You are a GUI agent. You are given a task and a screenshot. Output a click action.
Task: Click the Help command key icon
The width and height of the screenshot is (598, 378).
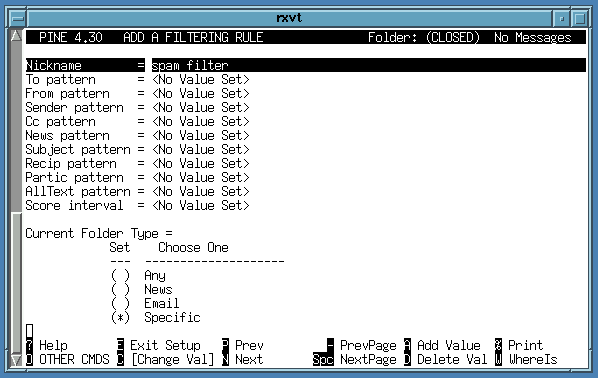[29, 345]
